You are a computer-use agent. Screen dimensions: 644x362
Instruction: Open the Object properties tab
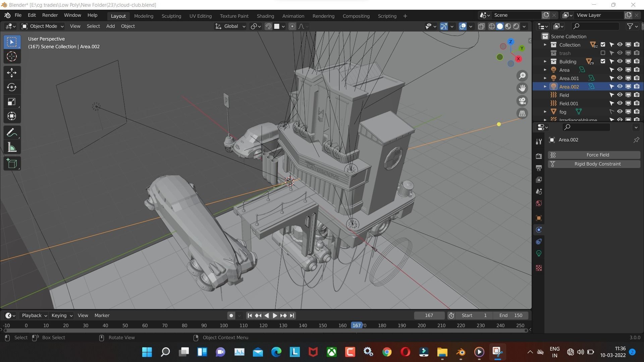pos(539,218)
